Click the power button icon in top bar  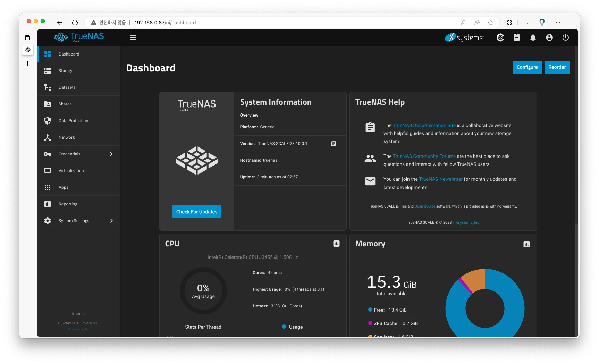(565, 37)
